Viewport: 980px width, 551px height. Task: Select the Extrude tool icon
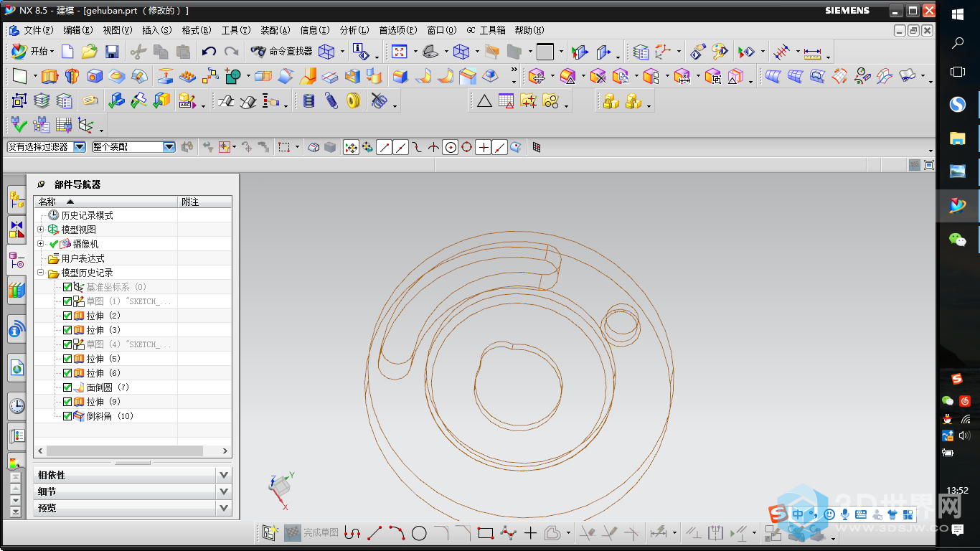pos(50,76)
